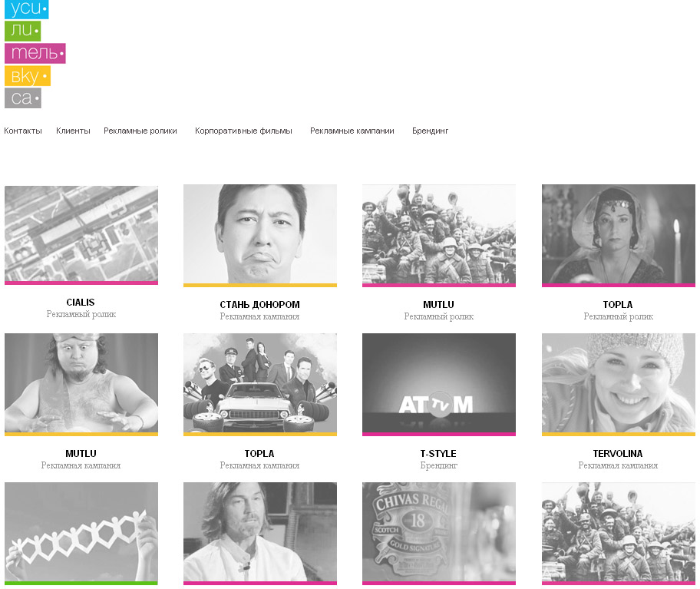Open the CIALIS aerial map thumbnail
The image size is (700, 589).
coord(81,235)
